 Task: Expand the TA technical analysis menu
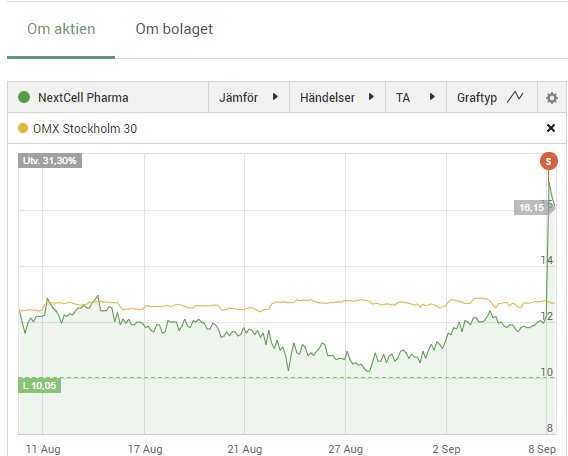(415, 97)
